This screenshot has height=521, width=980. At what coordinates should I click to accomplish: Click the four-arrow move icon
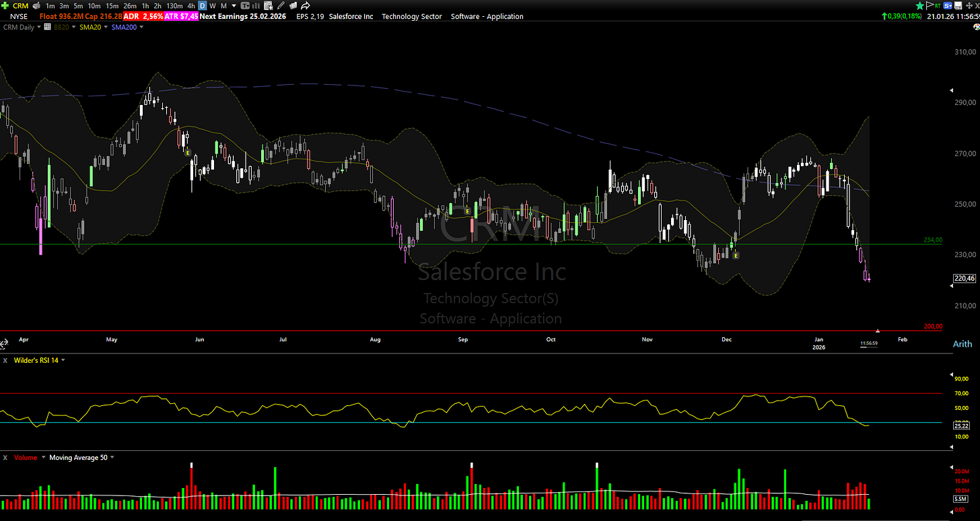coord(969,5)
